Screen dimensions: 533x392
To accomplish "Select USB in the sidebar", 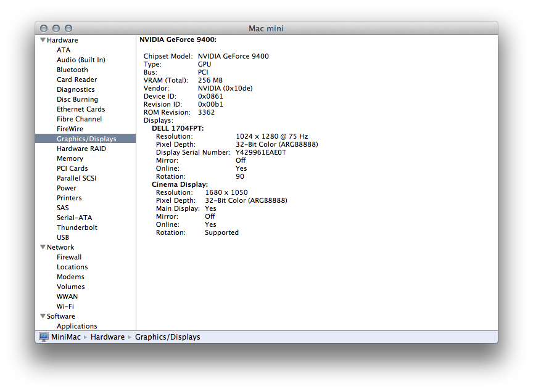I will tap(63, 237).
